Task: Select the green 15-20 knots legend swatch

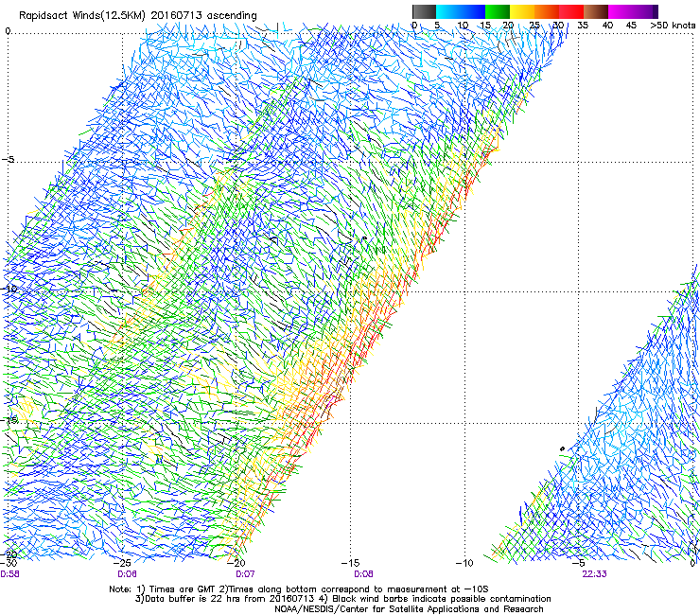Action: [498, 11]
